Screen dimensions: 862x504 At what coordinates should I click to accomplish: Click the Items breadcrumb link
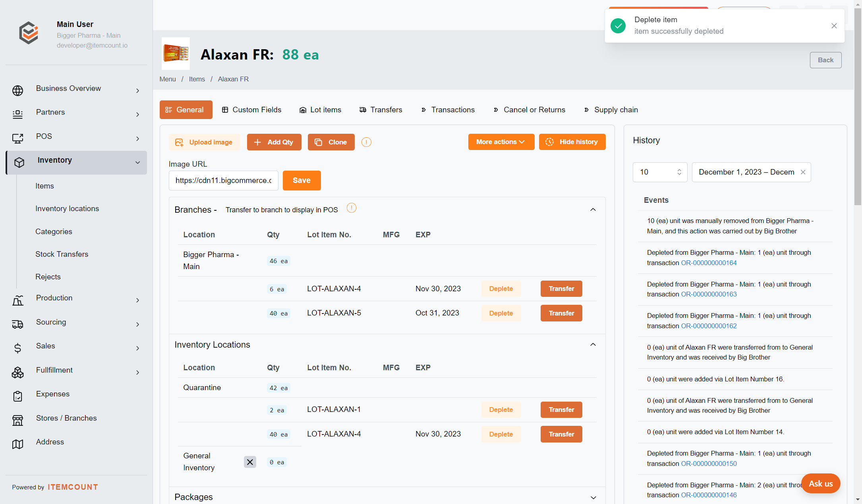[197, 79]
